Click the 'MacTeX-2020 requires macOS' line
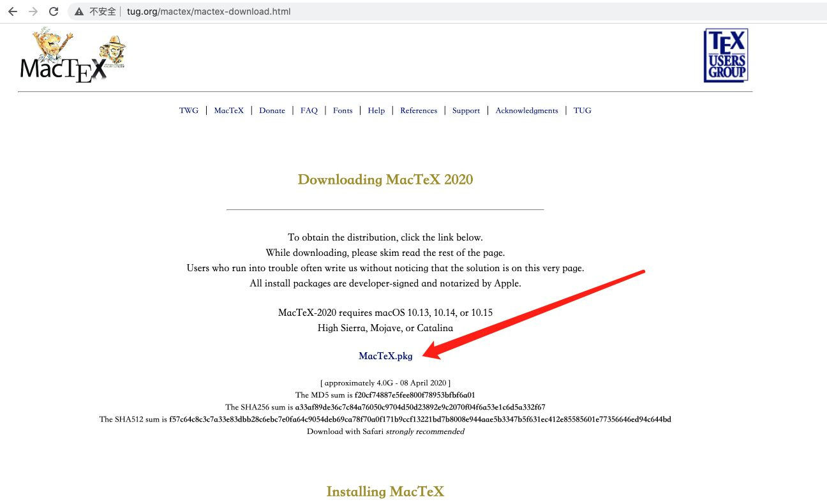The image size is (827, 504). click(385, 313)
